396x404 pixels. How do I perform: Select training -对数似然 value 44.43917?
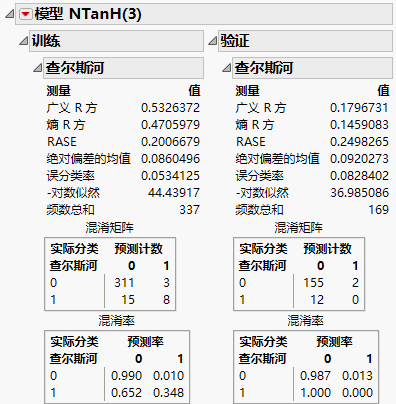click(x=174, y=193)
